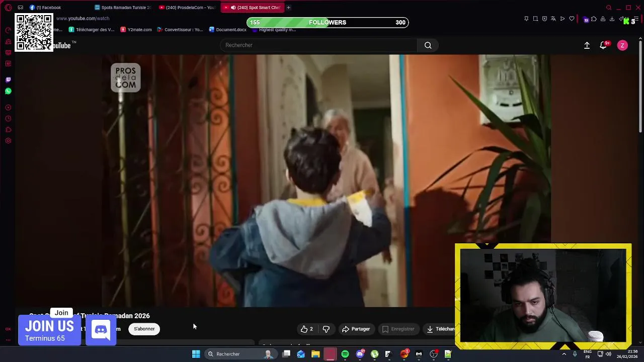Click the S'abonner subscribe button
This screenshot has width=644, height=362.
(144, 329)
